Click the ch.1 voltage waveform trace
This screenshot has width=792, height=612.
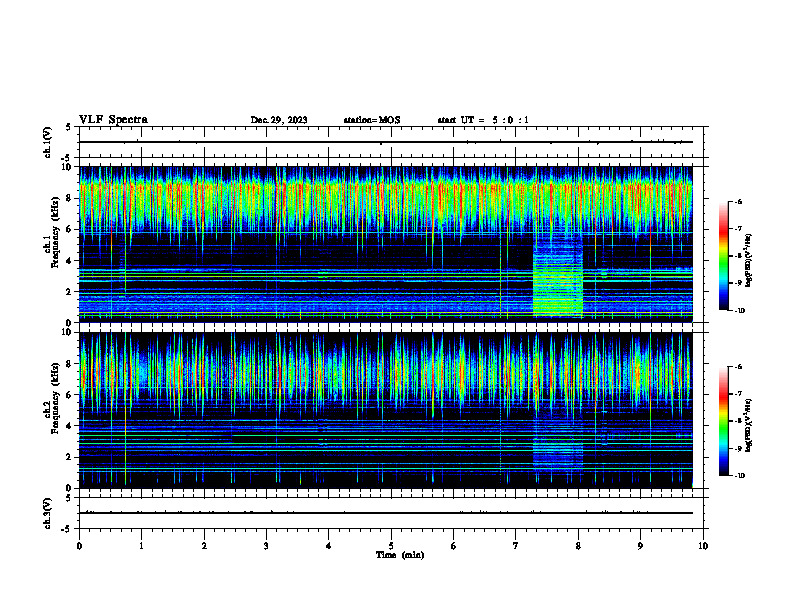click(x=386, y=142)
